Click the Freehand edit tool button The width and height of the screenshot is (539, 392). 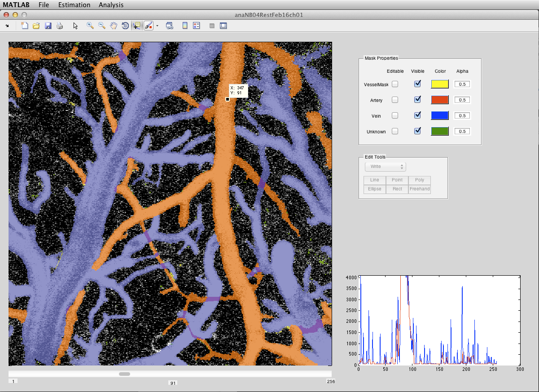coord(420,189)
